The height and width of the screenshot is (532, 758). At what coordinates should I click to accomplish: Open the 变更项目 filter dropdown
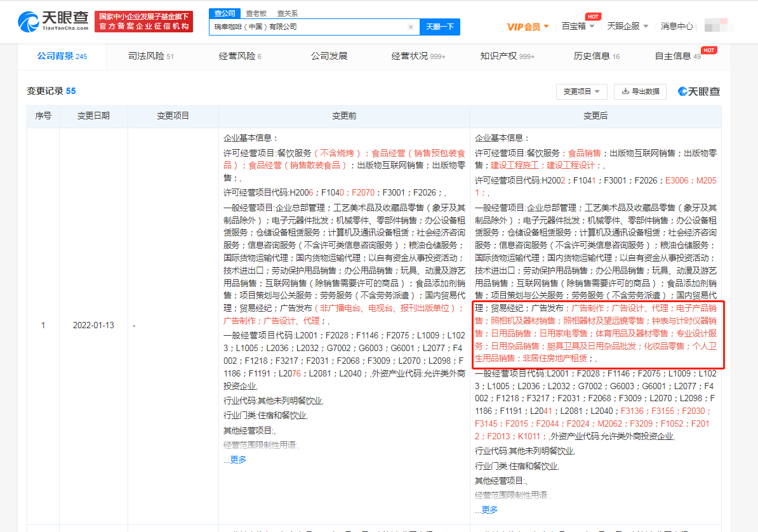(x=582, y=91)
